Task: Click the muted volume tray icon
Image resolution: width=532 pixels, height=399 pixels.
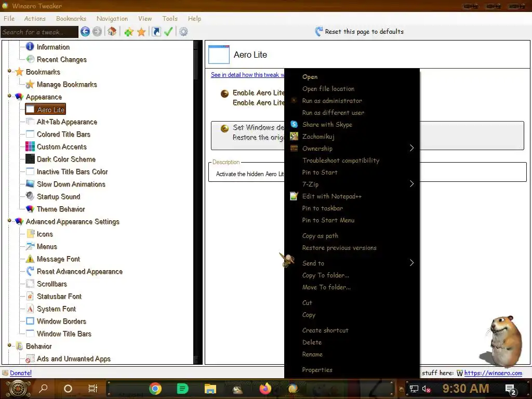Action: click(x=426, y=389)
